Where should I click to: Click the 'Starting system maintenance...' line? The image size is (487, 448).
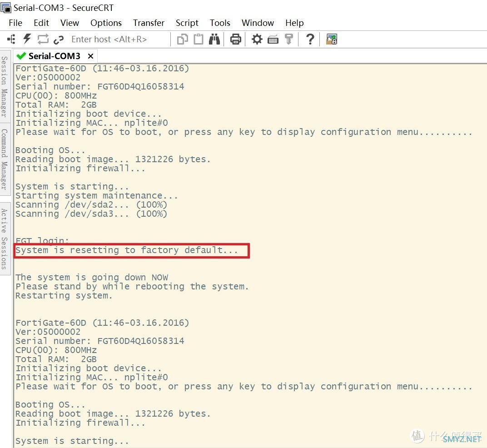[97, 196]
